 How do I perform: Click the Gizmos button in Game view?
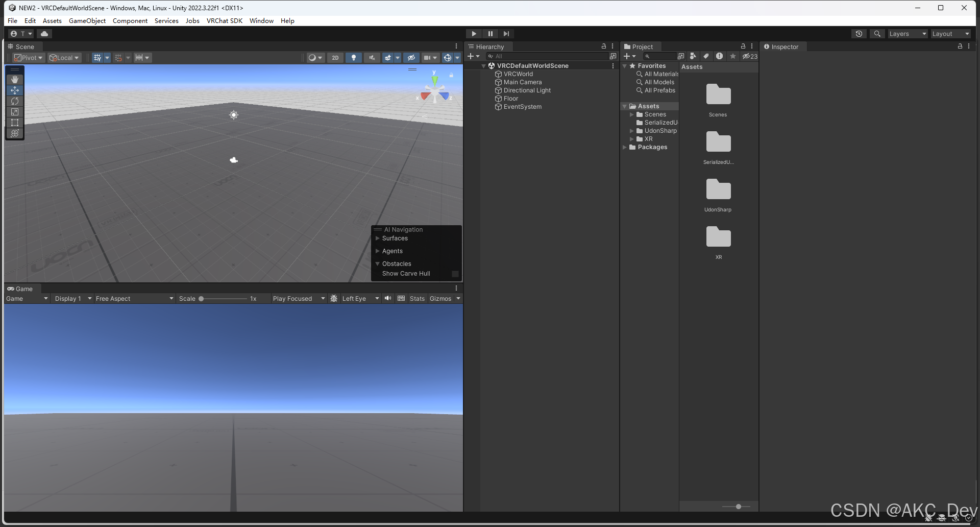click(x=440, y=299)
